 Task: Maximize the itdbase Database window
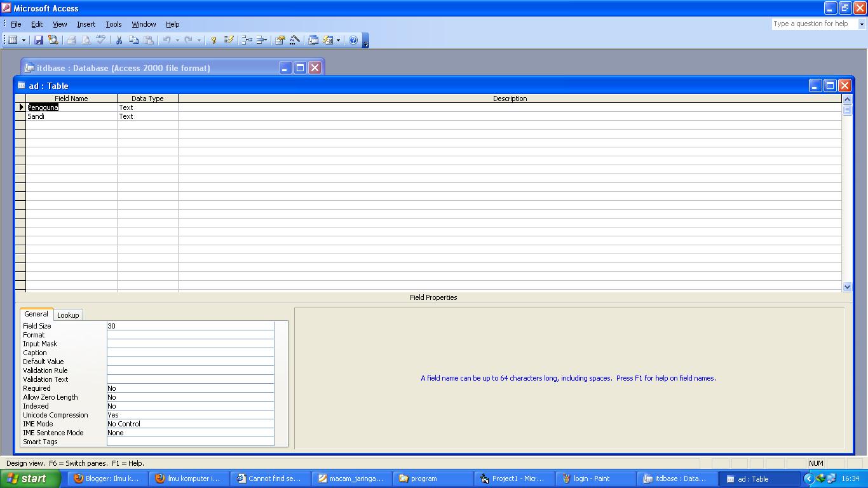tap(300, 68)
